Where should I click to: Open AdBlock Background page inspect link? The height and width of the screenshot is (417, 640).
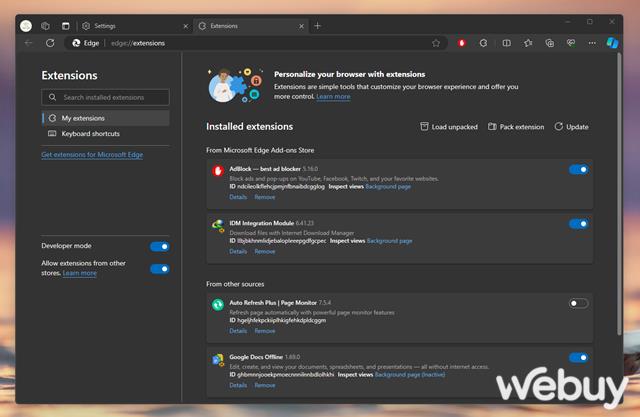pyautogui.click(x=388, y=186)
